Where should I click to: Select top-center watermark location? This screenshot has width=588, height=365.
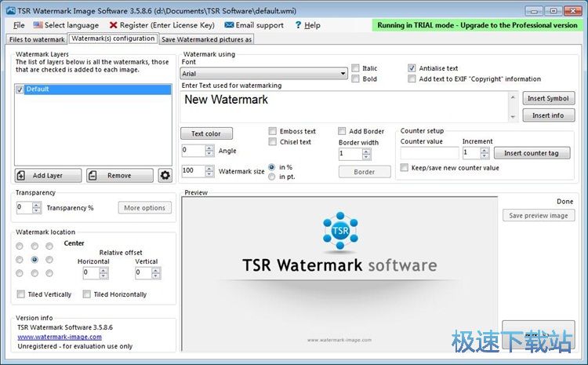[x=34, y=246]
